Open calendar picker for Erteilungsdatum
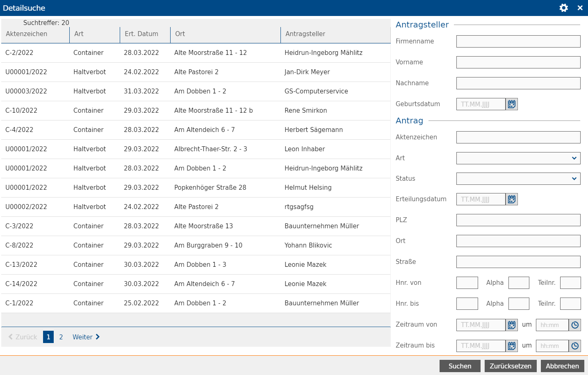 (x=511, y=199)
